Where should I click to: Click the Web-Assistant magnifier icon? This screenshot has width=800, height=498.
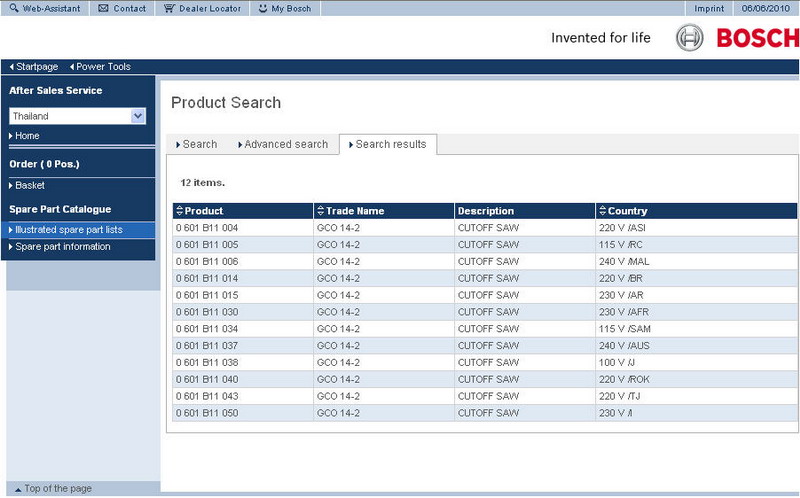tap(13, 8)
